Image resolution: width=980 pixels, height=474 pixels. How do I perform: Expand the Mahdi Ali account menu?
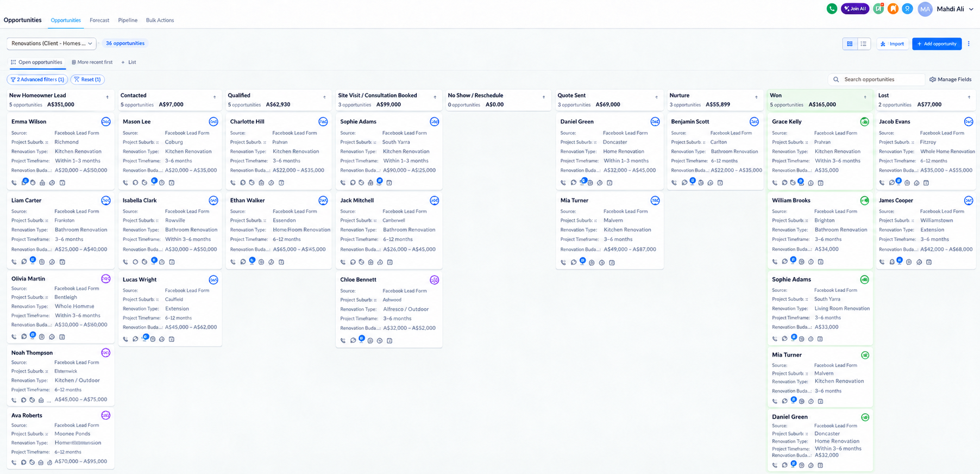(x=971, y=9)
